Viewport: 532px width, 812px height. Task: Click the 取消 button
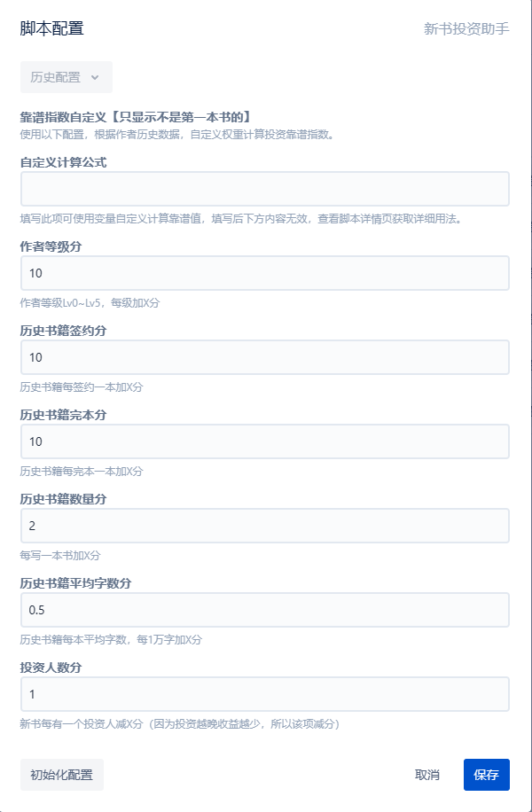click(x=426, y=775)
